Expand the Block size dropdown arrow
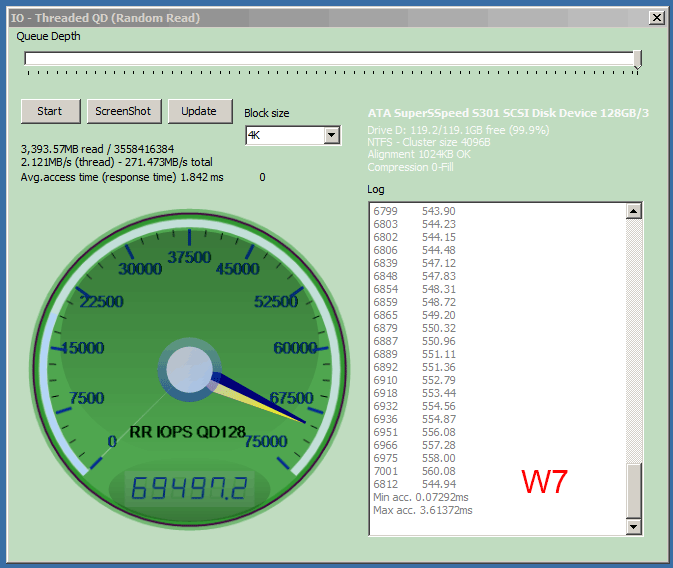The height and width of the screenshot is (568, 673). 331,135
